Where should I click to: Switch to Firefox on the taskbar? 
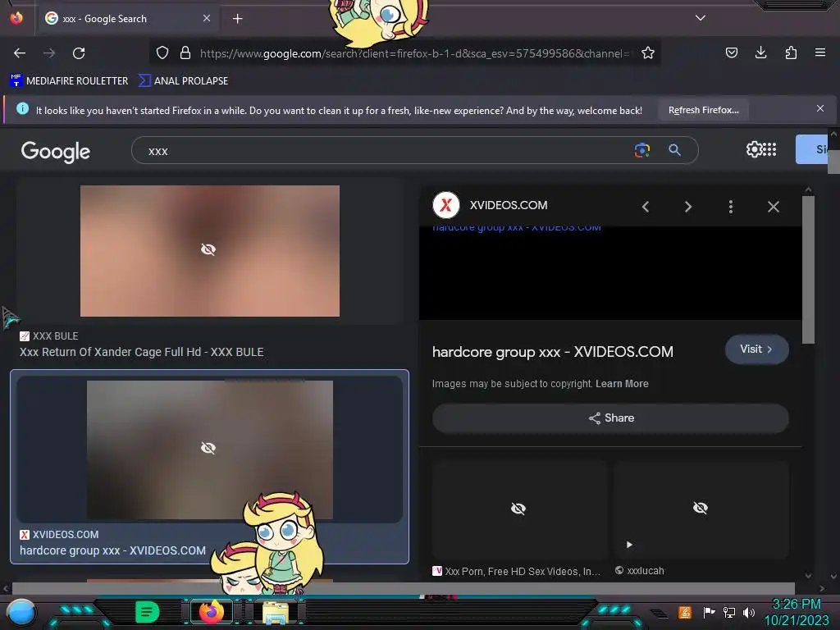click(211, 612)
